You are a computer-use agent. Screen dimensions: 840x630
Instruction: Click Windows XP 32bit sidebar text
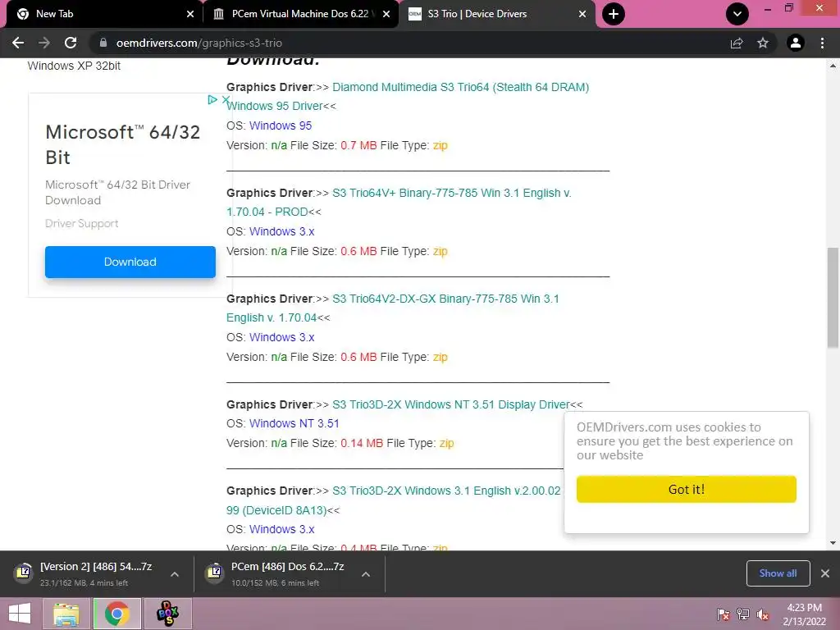point(74,66)
